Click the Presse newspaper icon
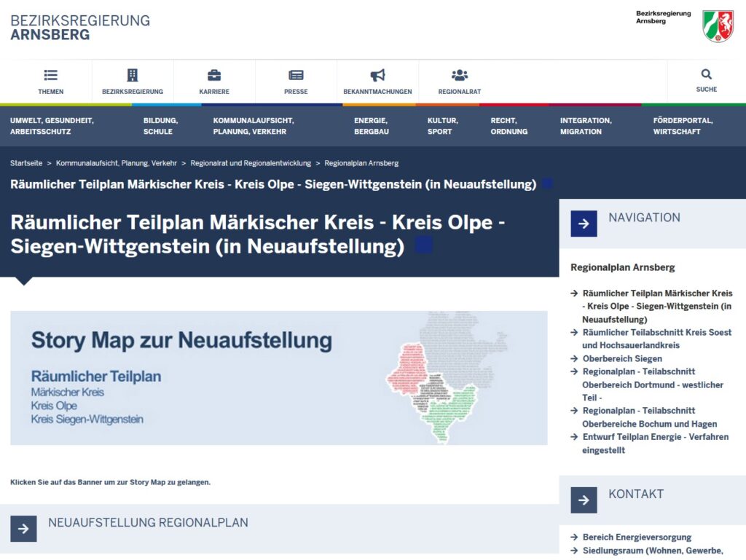The width and height of the screenshot is (746, 560). [296, 75]
